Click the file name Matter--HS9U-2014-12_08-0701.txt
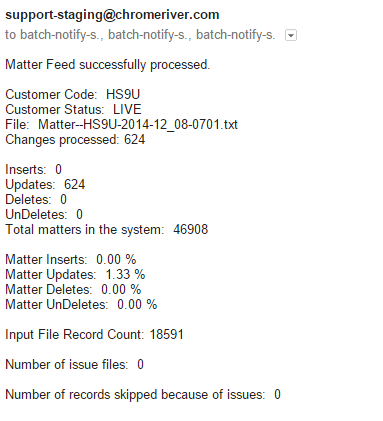 click(x=138, y=125)
